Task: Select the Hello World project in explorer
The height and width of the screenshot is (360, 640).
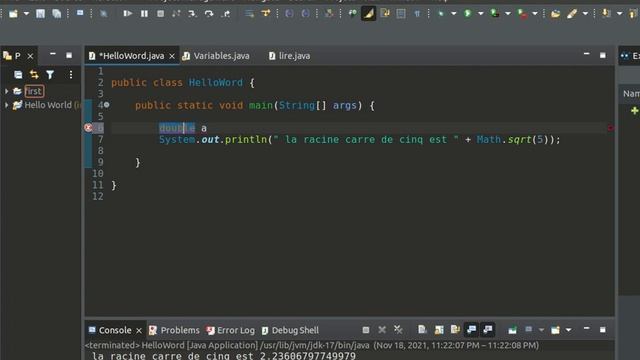Action: [x=48, y=105]
